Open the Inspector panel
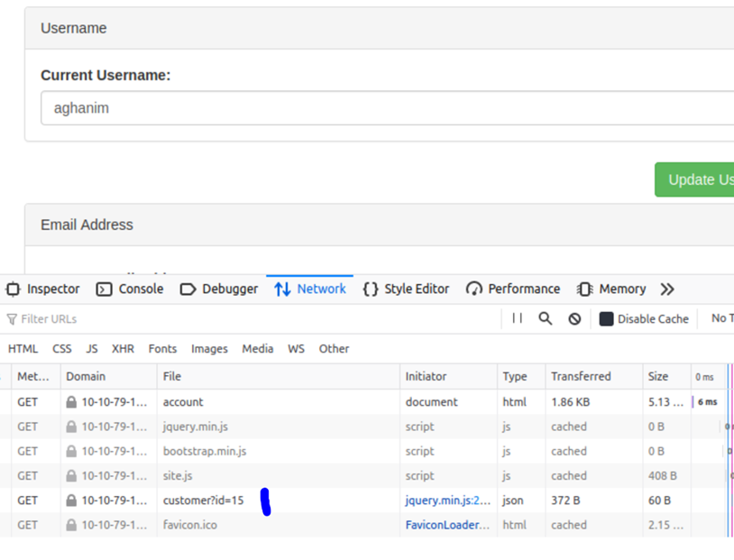Viewport: 734px width, 560px height. 43,289
